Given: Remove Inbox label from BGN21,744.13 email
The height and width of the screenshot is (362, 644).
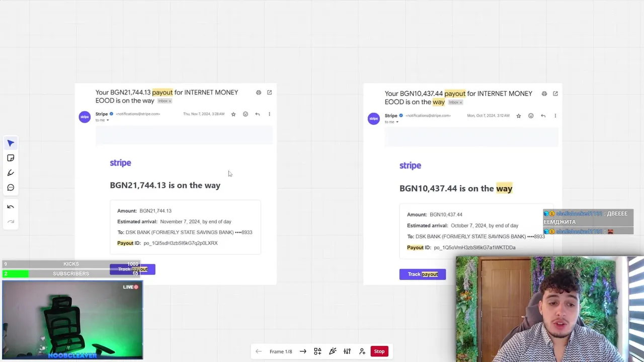Looking at the screenshot, I should (x=170, y=101).
